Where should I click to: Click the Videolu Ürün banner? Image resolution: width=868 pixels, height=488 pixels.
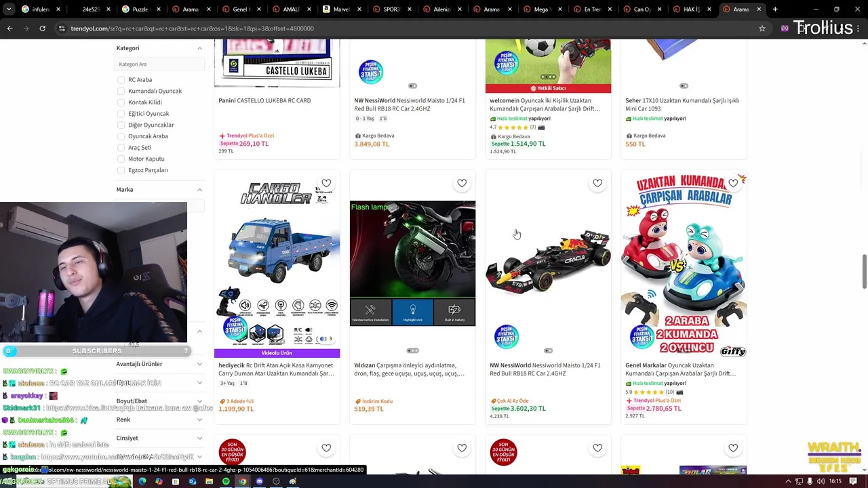tap(277, 353)
